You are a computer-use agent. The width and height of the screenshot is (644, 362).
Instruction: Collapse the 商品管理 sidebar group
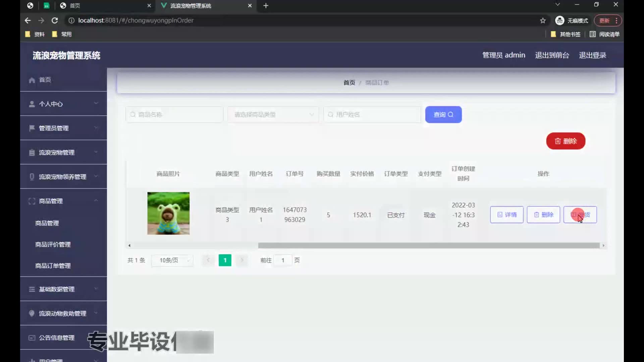coord(63,201)
